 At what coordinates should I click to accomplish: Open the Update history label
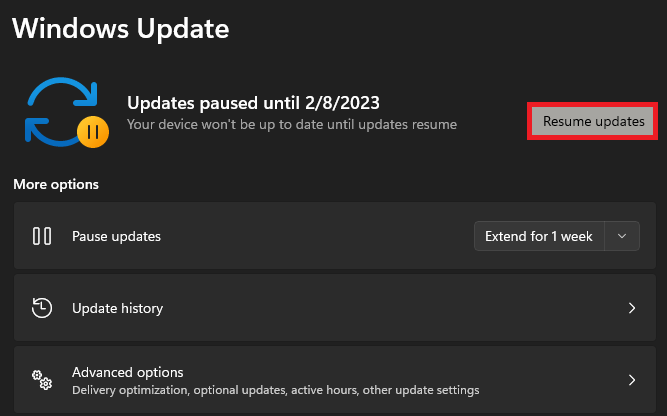[117, 308]
